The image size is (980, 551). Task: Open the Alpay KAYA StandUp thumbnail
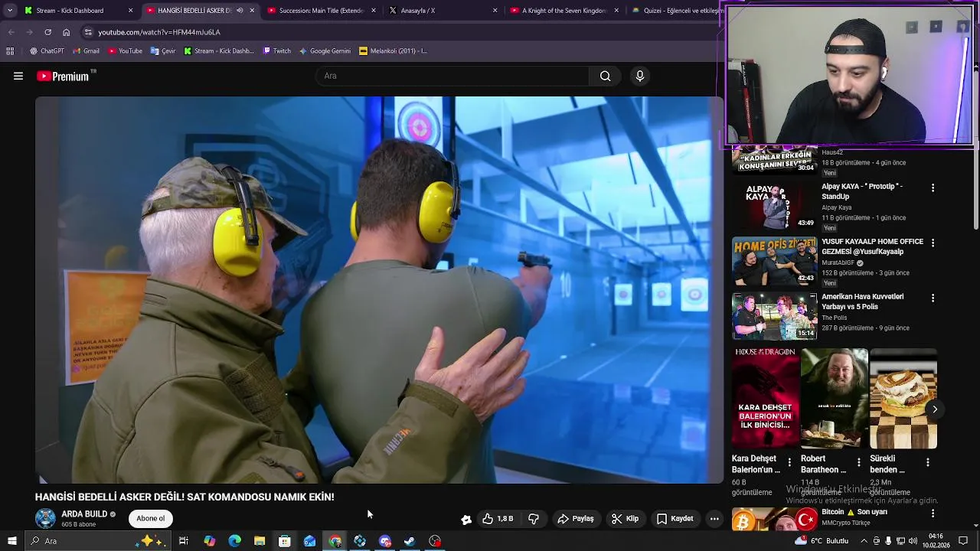pos(774,205)
